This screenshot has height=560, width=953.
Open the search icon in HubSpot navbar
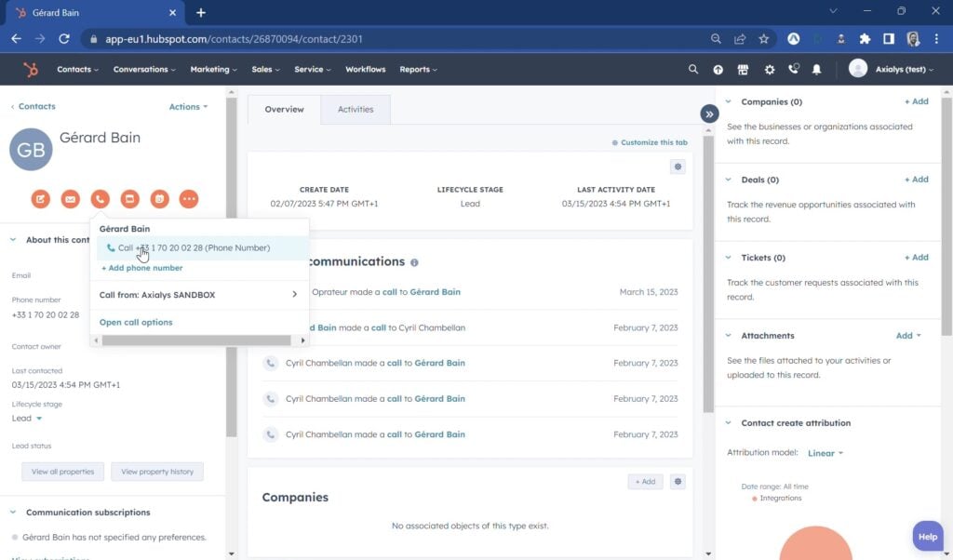692,69
